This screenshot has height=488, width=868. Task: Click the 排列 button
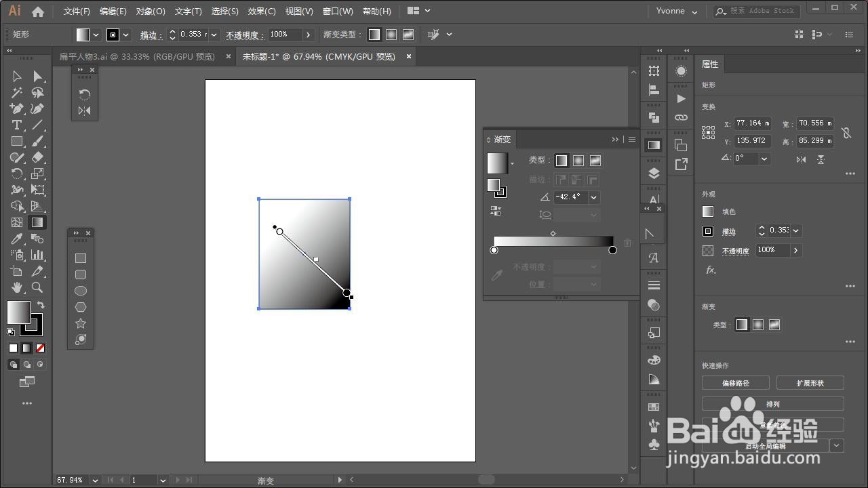[773, 404]
